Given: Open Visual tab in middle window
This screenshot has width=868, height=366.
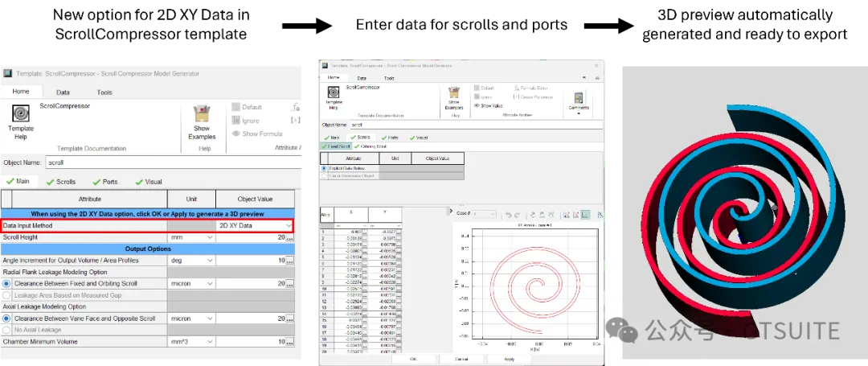Looking at the screenshot, I should click(419, 138).
